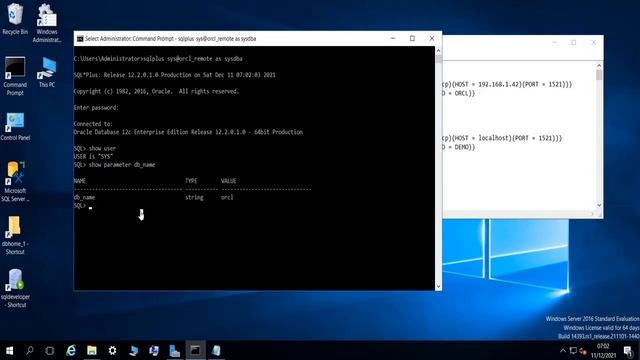The height and width of the screenshot is (360, 640).
Task: Open the sqldeveloper desktop shortcut
Action: click(15, 288)
